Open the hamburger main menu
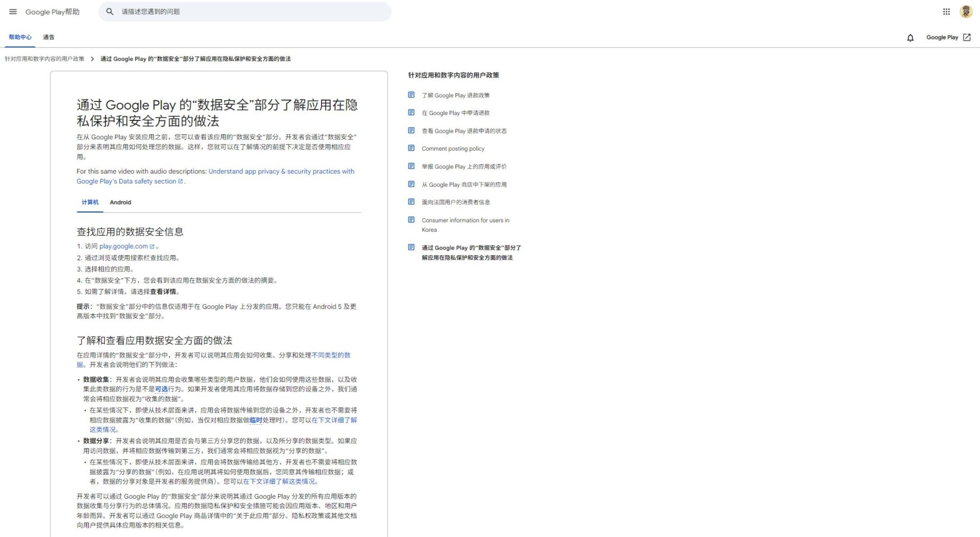This screenshot has width=980, height=537. [13, 12]
